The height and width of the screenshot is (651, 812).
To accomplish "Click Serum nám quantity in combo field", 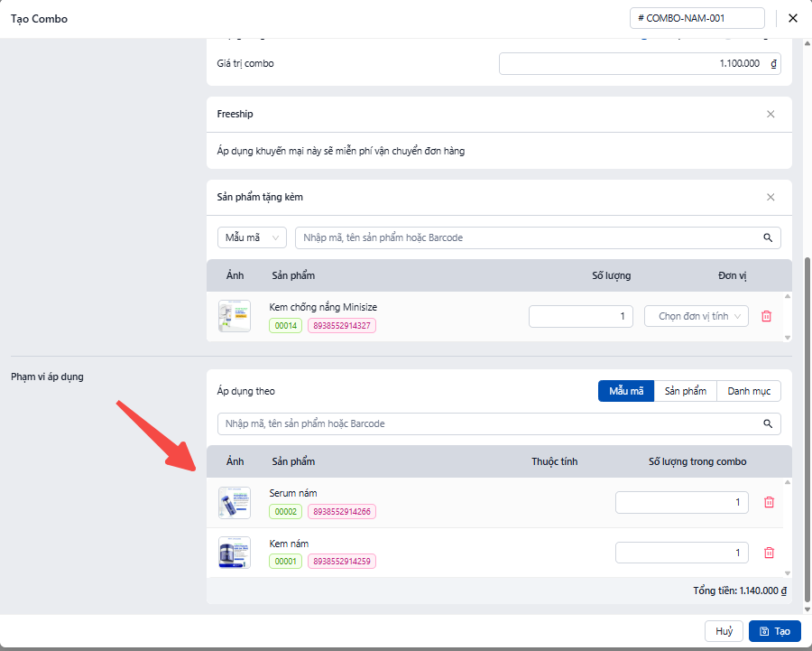I will coord(681,502).
